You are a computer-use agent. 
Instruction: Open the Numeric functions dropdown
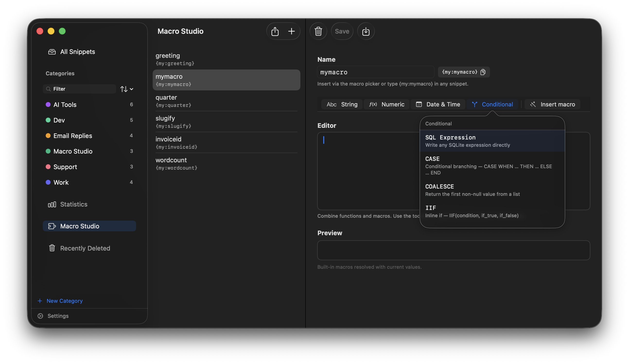point(386,104)
